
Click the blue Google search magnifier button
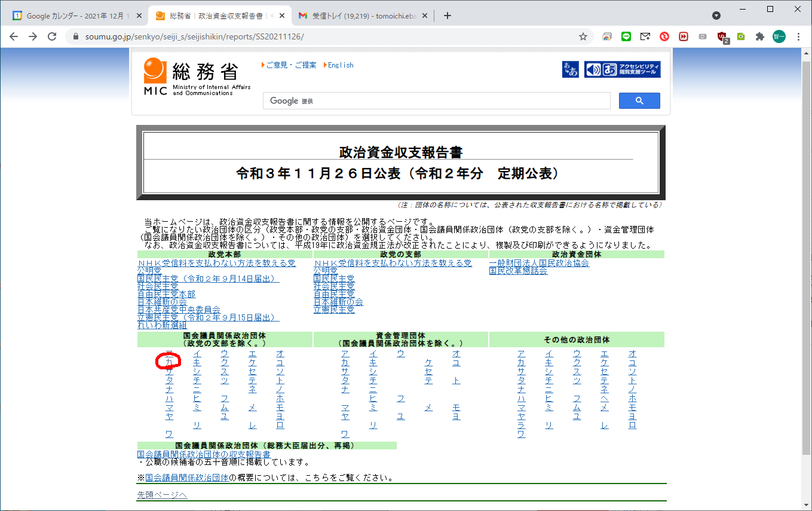tap(639, 101)
